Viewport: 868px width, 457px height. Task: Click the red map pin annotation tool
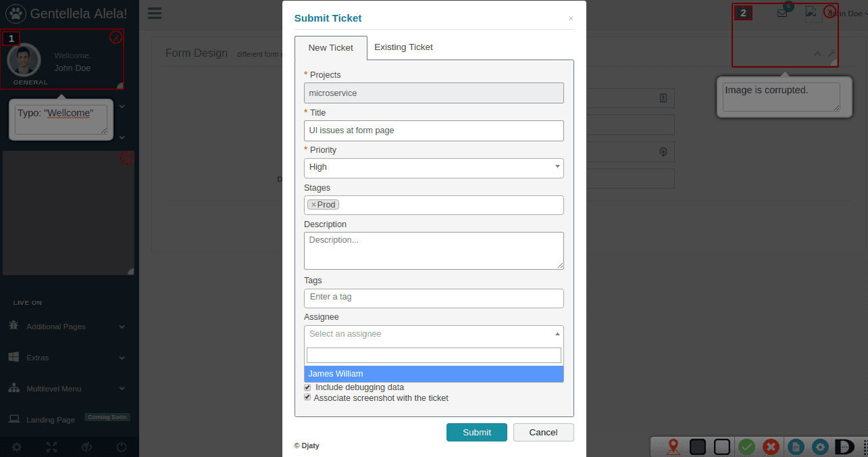pyautogui.click(x=673, y=447)
